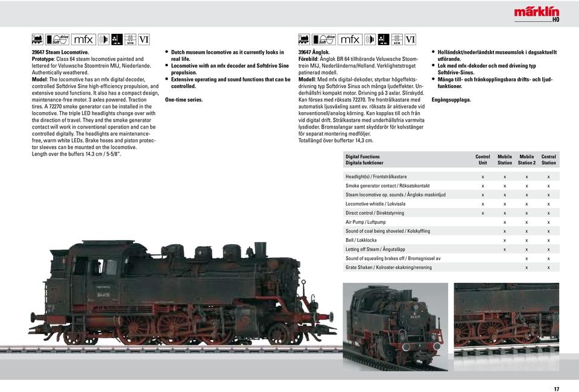Click era VI icon above the Steam Locomotive heading

coord(144,39)
